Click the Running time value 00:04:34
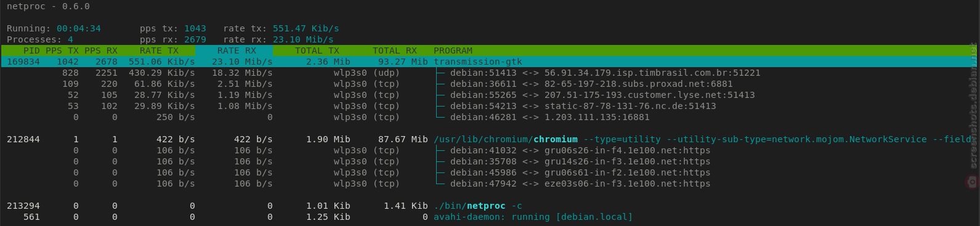 (78, 28)
